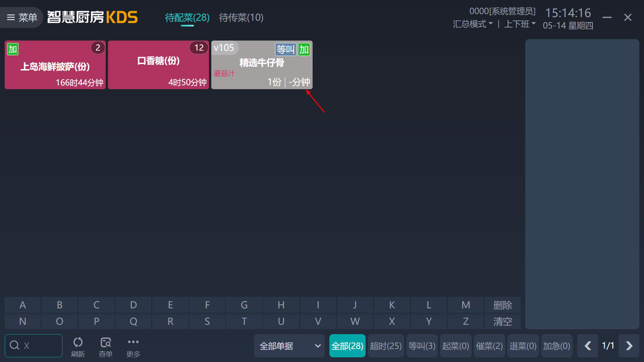Click the v105 table label
Viewport: 644px width, 362px height.
pos(224,48)
